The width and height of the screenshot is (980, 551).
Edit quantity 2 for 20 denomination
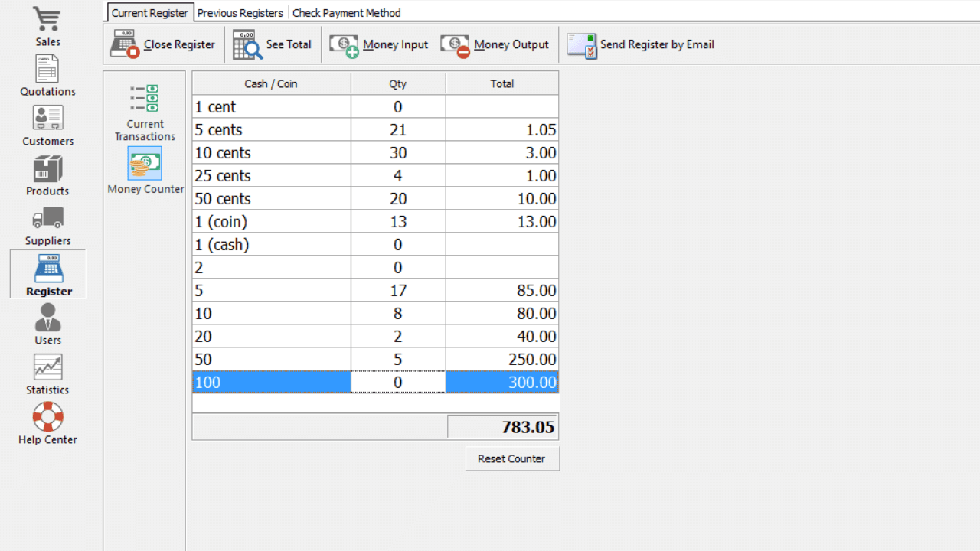pyautogui.click(x=398, y=336)
